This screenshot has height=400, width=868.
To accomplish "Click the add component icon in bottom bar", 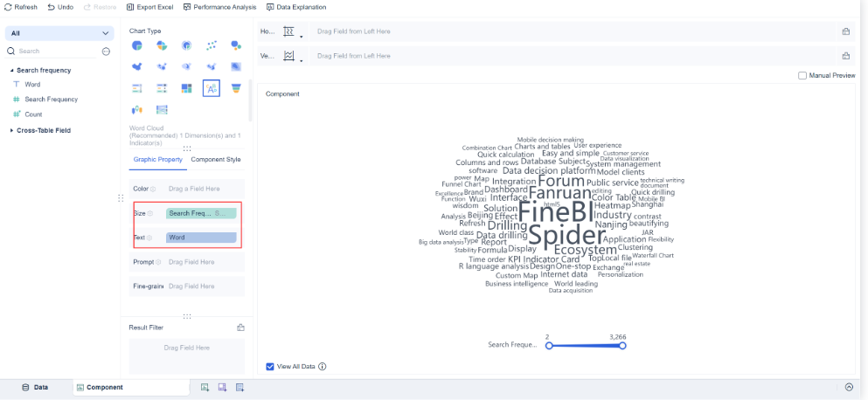I will pyautogui.click(x=205, y=387).
